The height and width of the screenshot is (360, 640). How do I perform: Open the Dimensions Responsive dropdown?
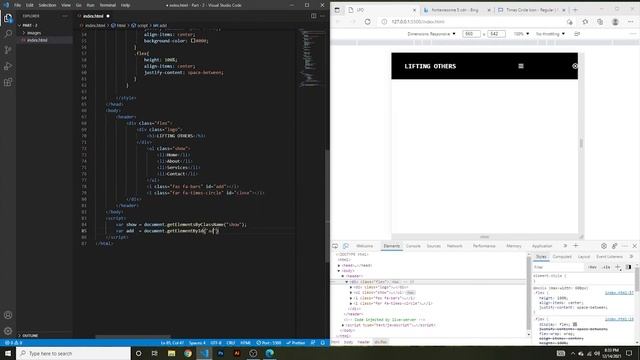point(431,34)
